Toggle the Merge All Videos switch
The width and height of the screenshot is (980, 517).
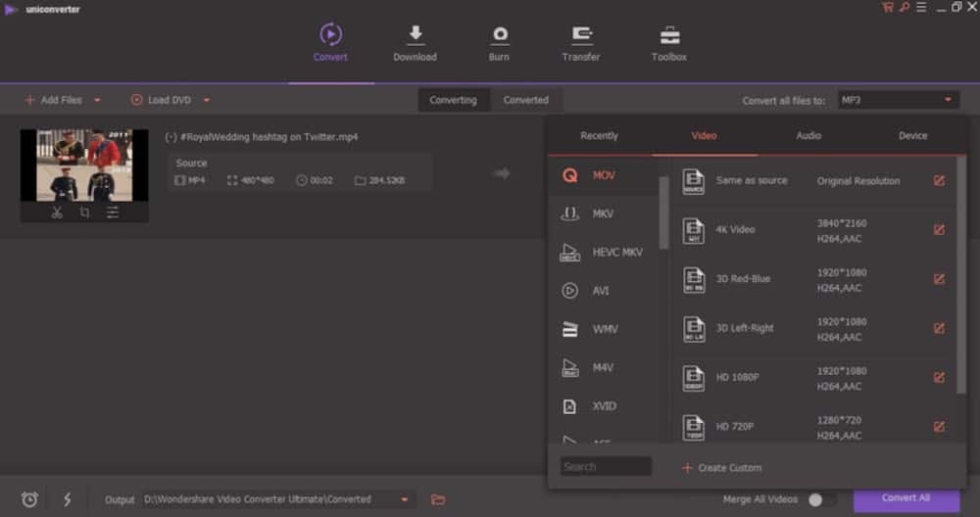(814, 499)
